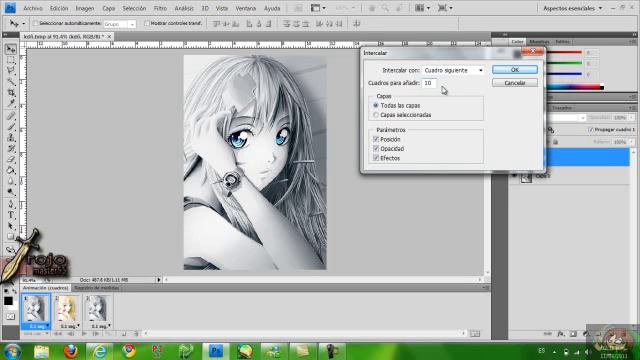This screenshot has height=360, width=640.
Task: Go to the next animation frame
Action: click(x=96, y=334)
